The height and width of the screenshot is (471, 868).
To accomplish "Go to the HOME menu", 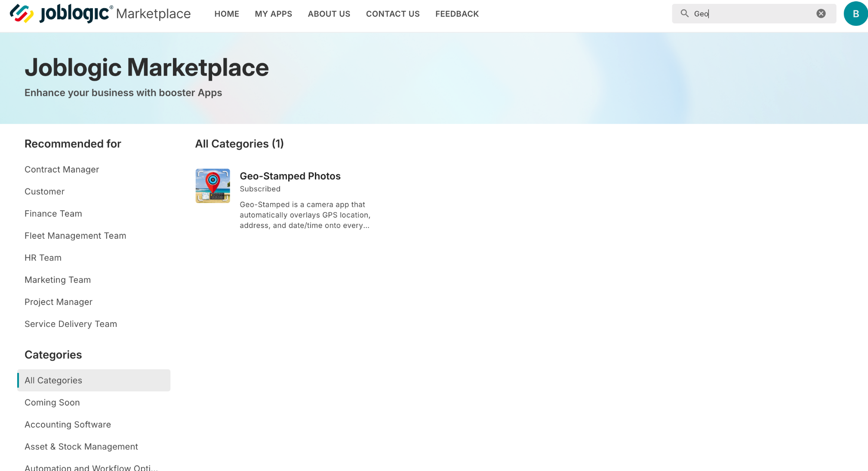I will (x=227, y=14).
